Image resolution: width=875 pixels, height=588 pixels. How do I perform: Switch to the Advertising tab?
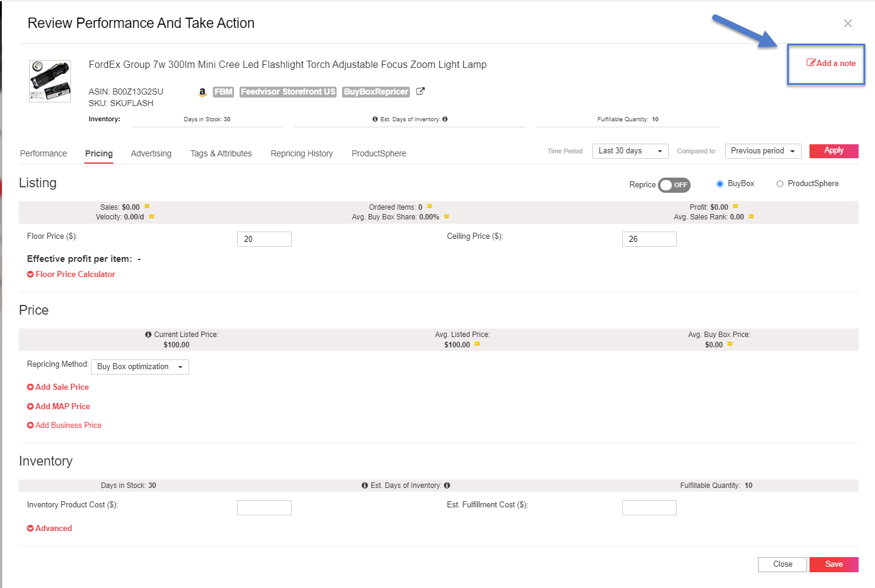151,153
